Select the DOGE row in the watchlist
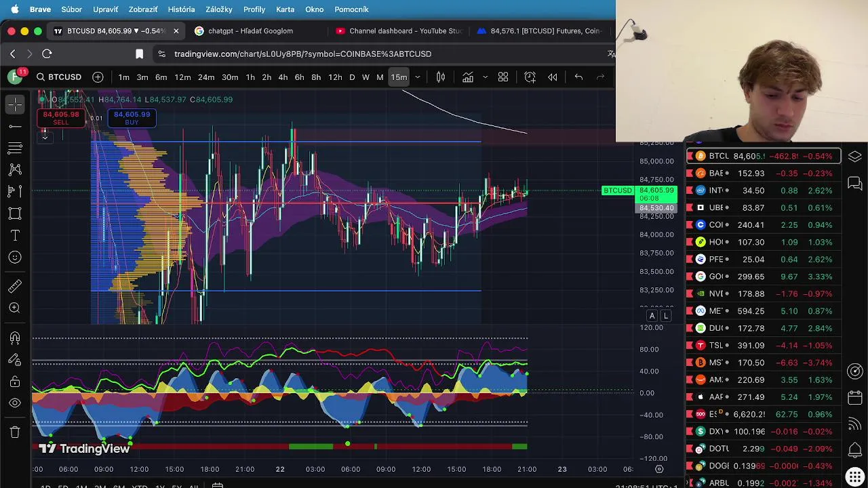 tap(764, 466)
